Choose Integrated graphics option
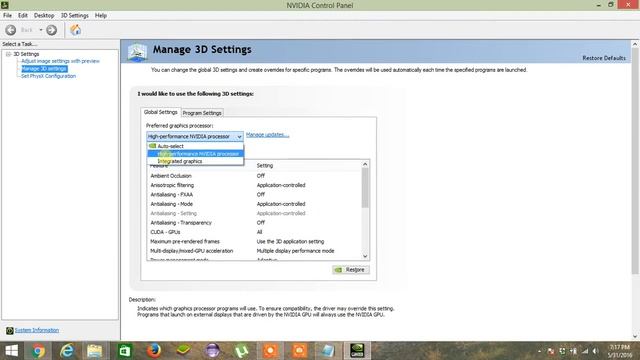Screen dimensions: 640x360 (195, 161)
